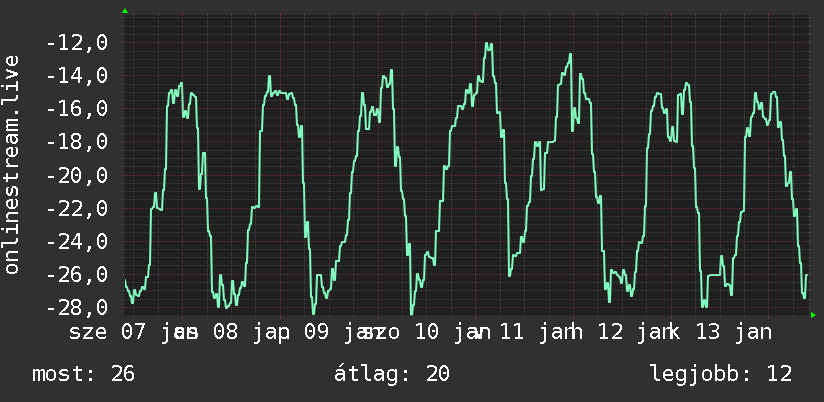The height and width of the screenshot is (402, 824).
Task: Click the 'legjobb: 12' best value
Action: point(721,375)
